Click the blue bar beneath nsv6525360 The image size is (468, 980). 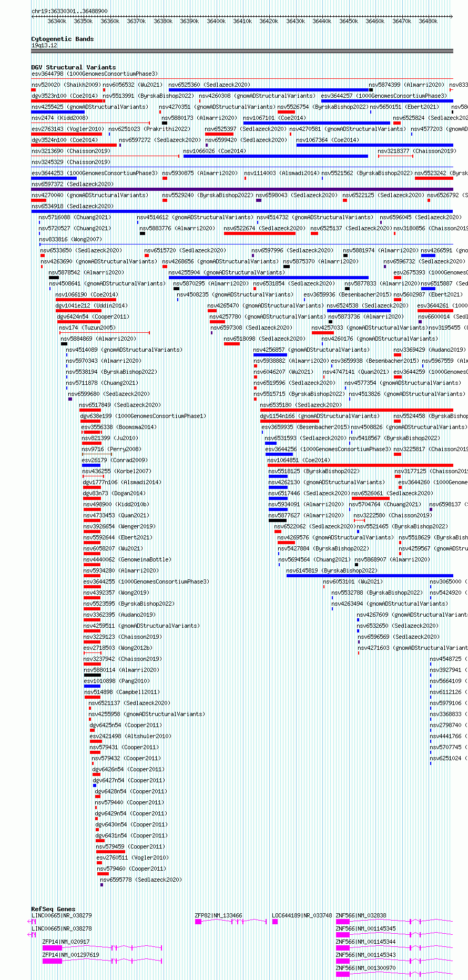[x=269, y=90]
